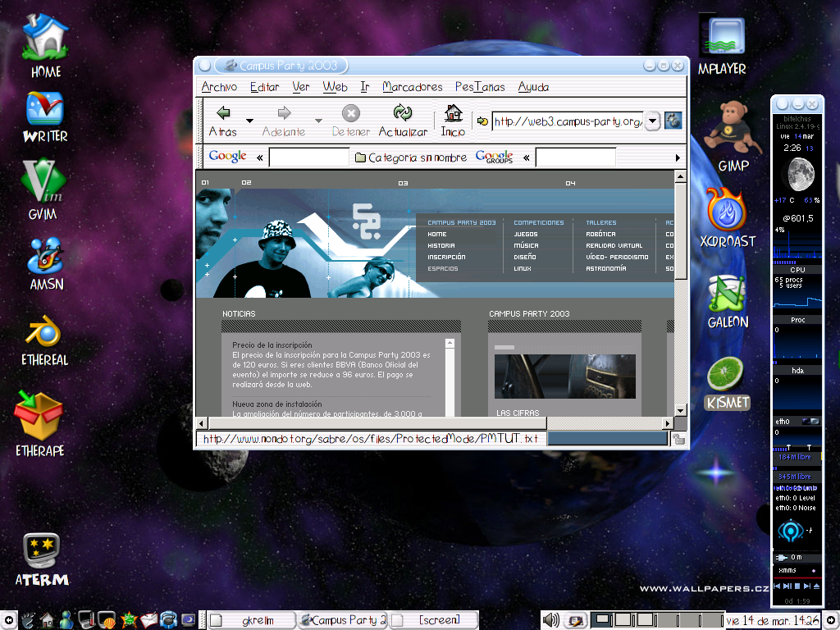Click the GNOME foot menu icon
840x630 pixels.
28,620
